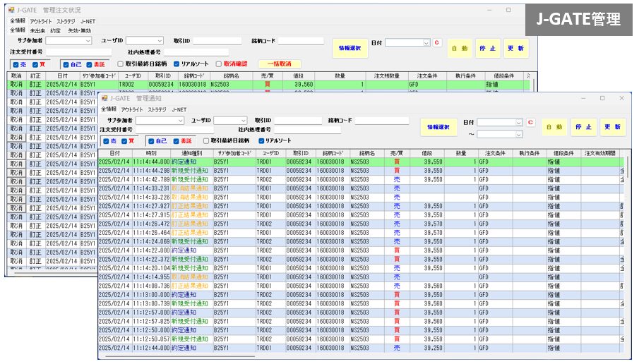Select row at 11:14:27.927 訂正結果通知
Viewport: 639px width, 364px height.
click(x=361, y=206)
